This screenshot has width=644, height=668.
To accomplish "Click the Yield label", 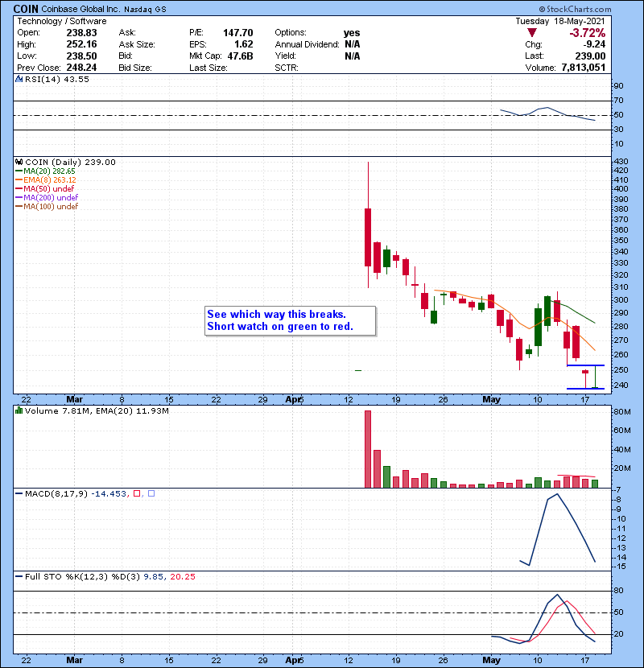I will pyautogui.click(x=286, y=56).
